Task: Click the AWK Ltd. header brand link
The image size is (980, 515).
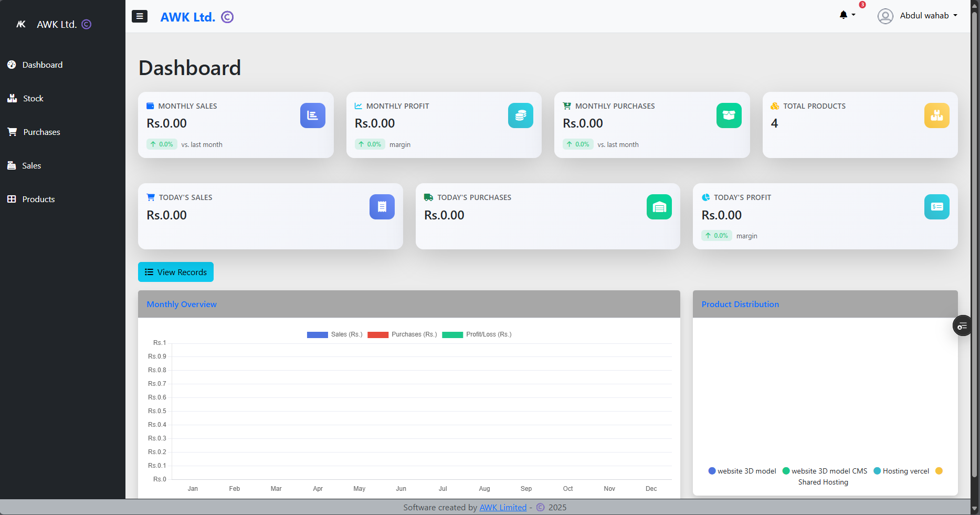Action: pos(188,17)
